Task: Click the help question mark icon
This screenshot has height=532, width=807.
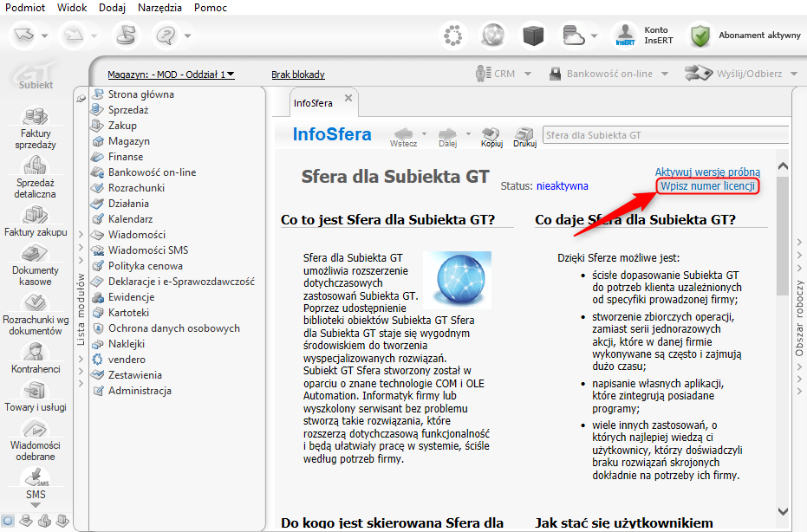Action: tap(166, 36)
